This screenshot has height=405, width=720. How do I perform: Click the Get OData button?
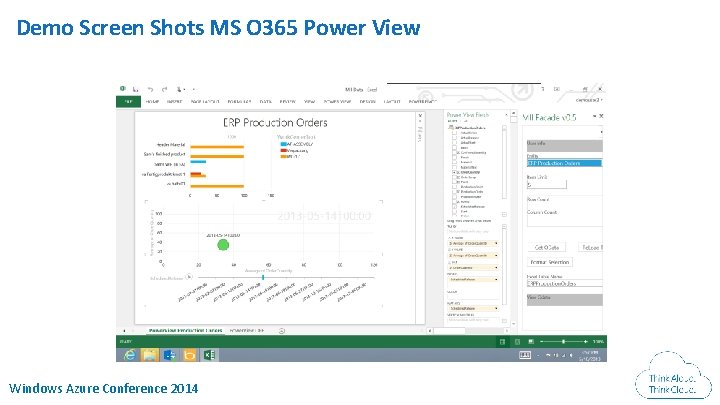tap(546, 248)
